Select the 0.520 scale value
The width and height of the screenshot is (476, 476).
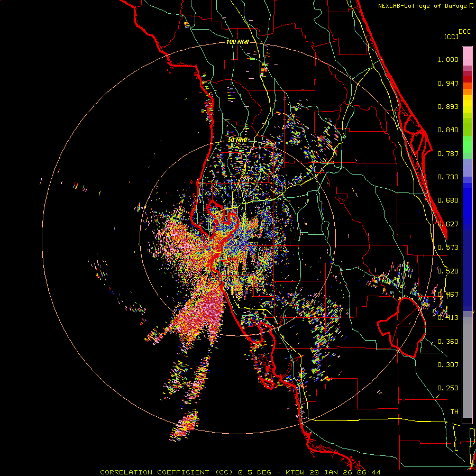point(448,271)
